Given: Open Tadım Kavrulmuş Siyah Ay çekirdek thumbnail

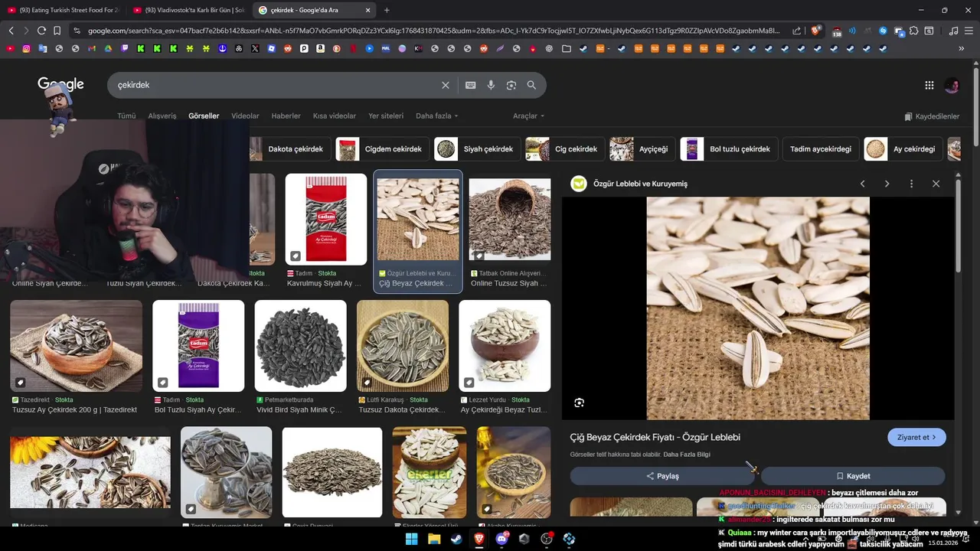Looking at the screenshot, I should (326, 220).
